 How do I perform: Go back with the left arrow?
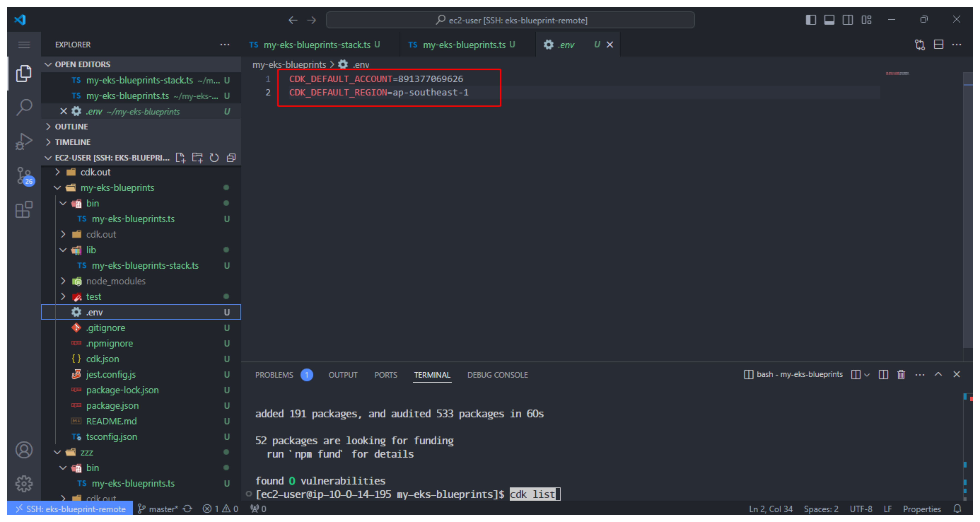[x=293, y=20]
